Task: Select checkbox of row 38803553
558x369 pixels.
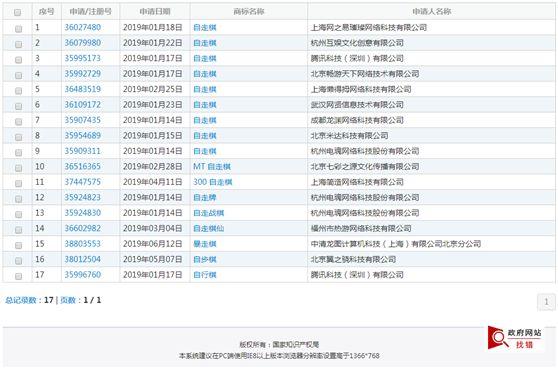Action: (19, 246)
